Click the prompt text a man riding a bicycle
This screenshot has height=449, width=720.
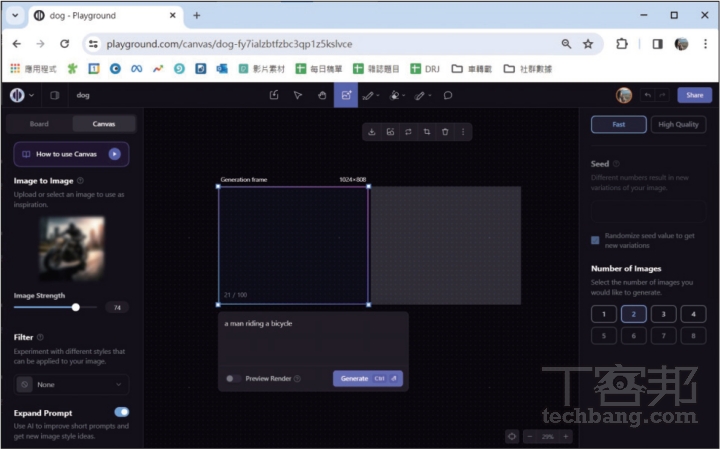coord(258,323)
